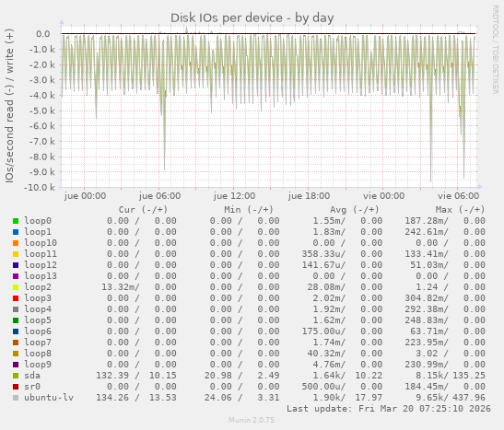The image size is (504, 430).
Task: Click the 'Disk IOs per device - by day' title
Action: 252,18
